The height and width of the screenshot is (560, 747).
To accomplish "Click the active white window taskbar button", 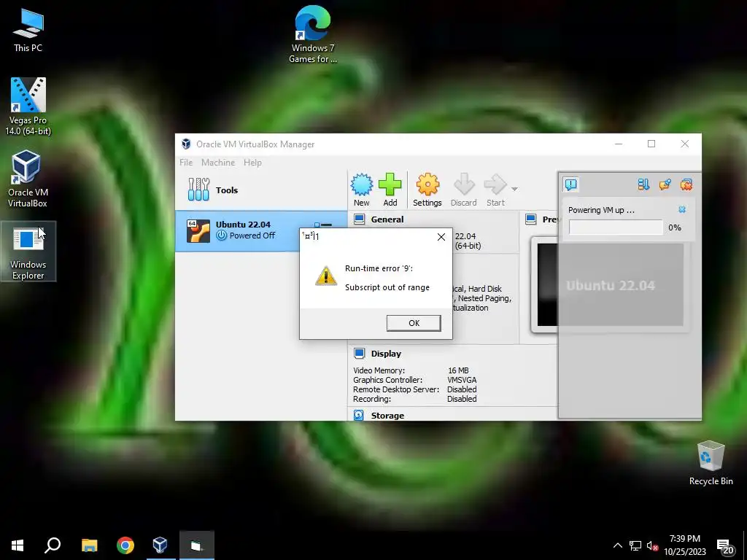I will coord(197,545).
